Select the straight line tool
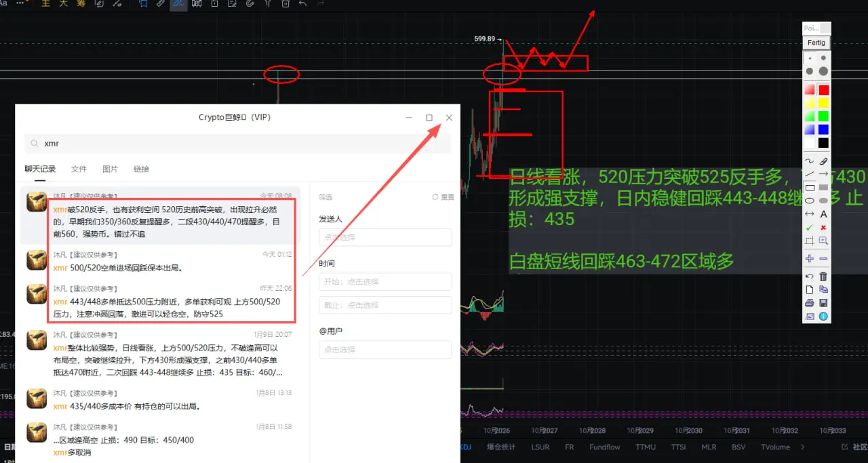The image size is (868, 463). point(810,174)
